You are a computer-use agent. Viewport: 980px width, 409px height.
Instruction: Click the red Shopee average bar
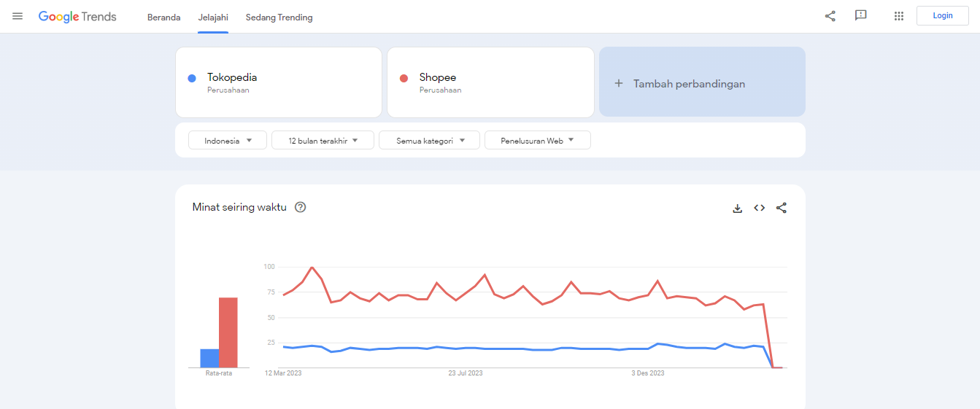coord(228,332)
